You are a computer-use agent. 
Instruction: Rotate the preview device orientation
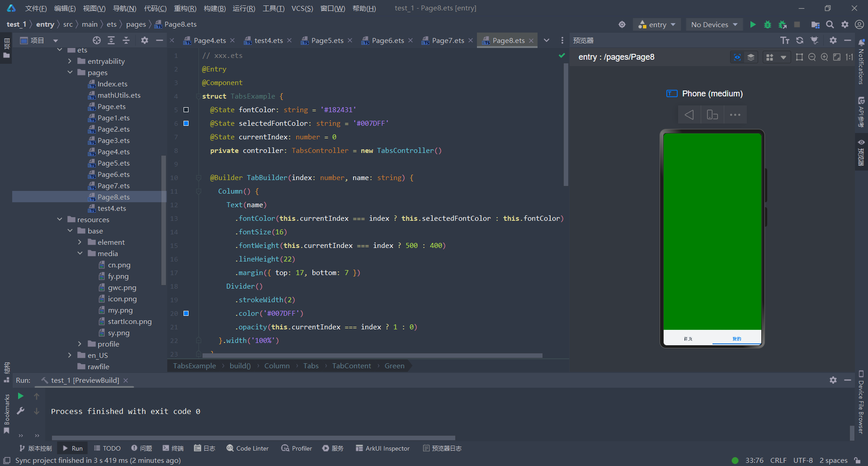(712, 115)
